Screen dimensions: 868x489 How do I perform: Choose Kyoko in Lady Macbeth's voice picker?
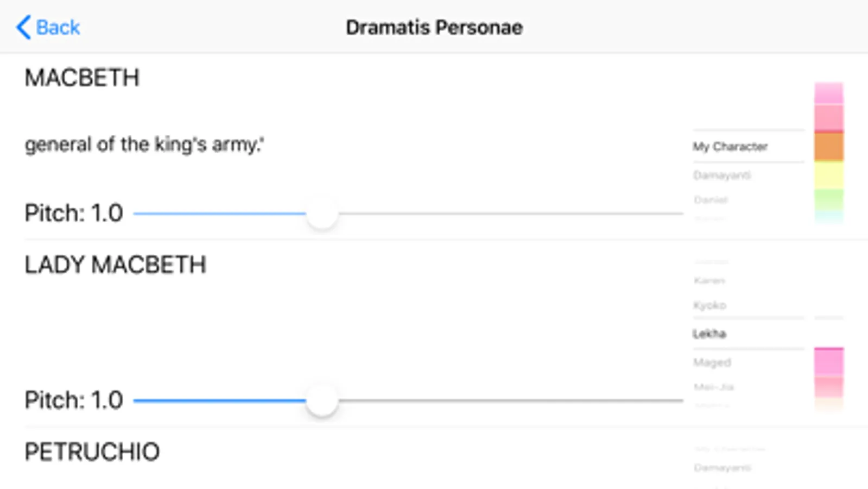(709, 305)
